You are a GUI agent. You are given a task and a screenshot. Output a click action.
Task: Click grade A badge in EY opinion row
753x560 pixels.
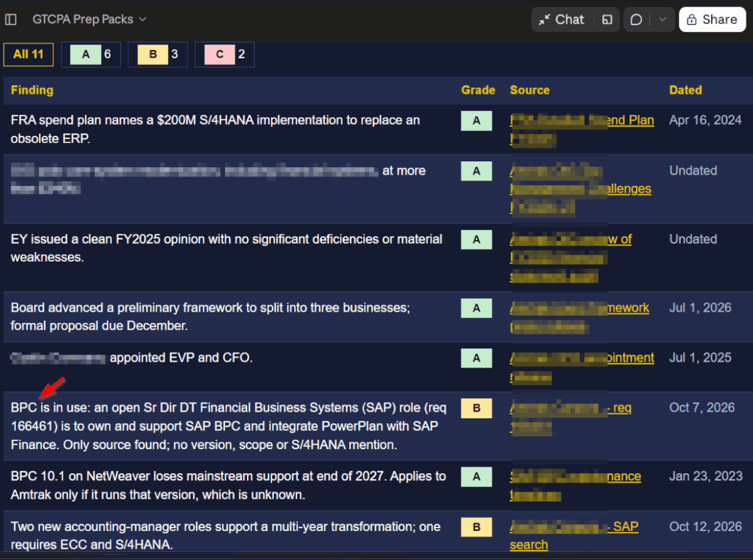[477, 240]
